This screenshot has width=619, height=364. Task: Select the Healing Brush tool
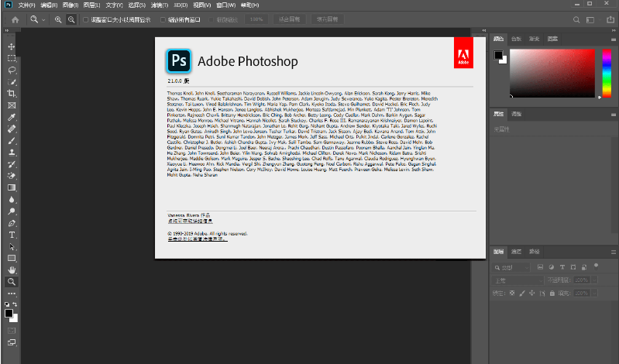[x=12, y=129]
